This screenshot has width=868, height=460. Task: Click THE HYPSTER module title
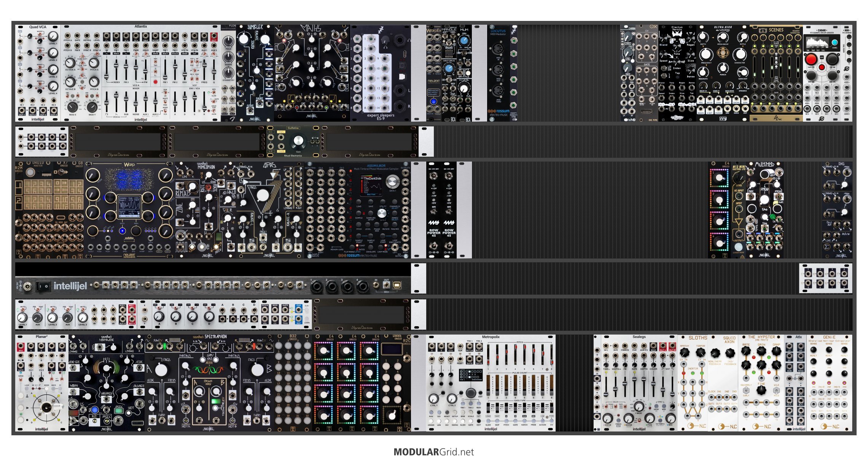(761, 337)
